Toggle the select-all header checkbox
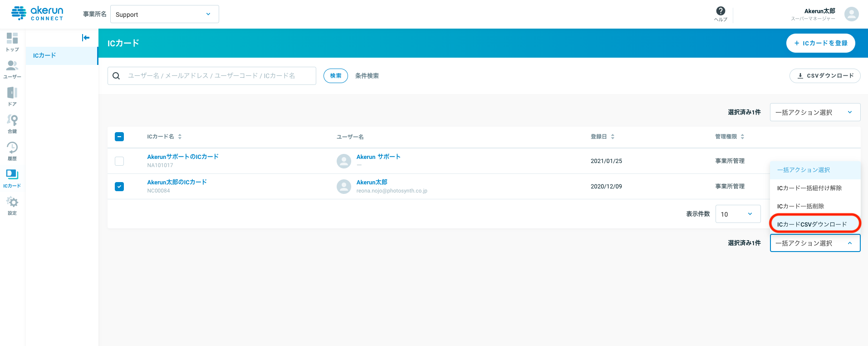Image resolution: width=868 pixels, height=346 pixels. tap(119, 137)
